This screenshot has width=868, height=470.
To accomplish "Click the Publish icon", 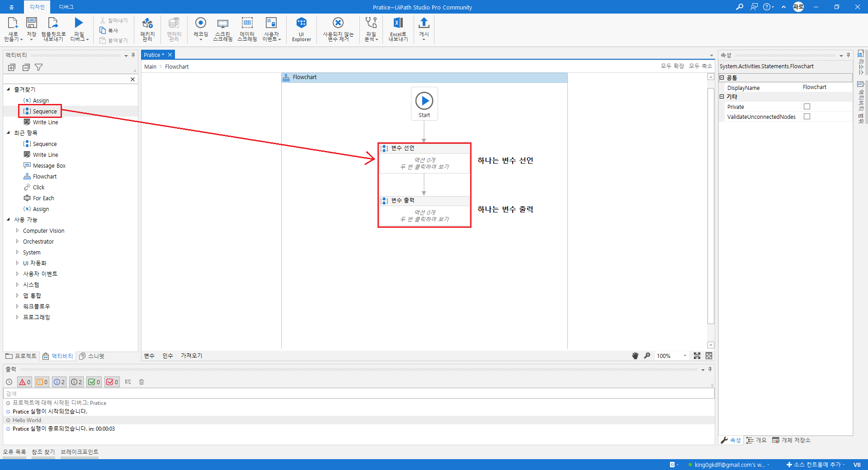I will click(424, 23).
